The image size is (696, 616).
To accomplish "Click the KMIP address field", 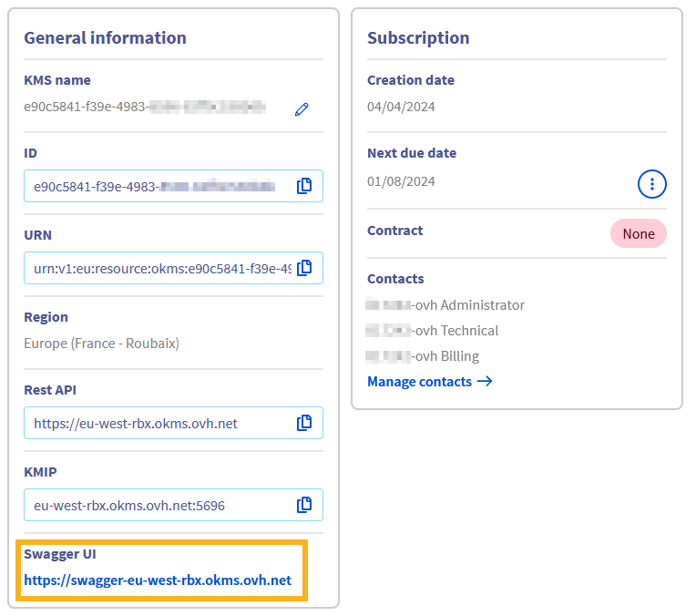I will click(x=155, y=506).
